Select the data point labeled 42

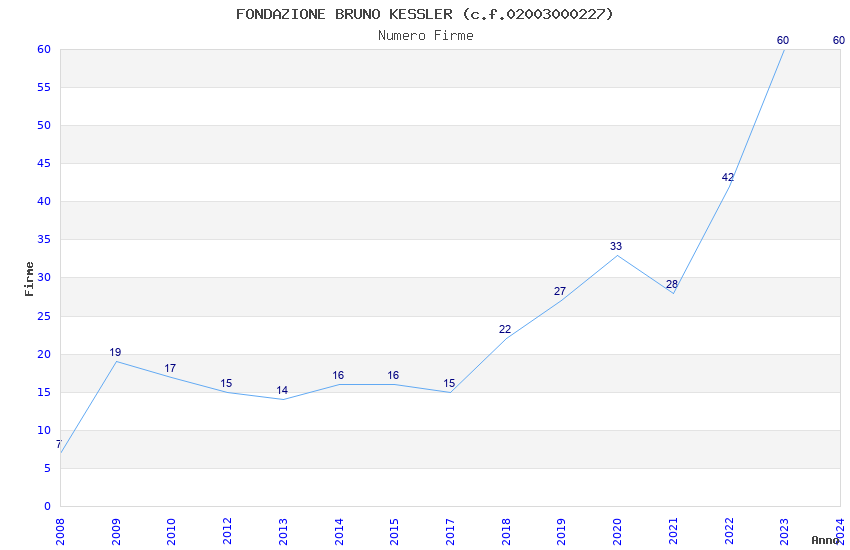coord(727,177)
